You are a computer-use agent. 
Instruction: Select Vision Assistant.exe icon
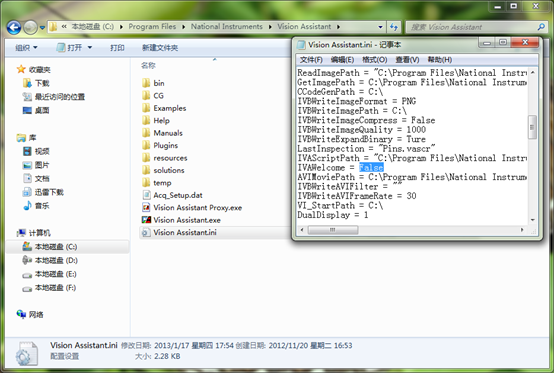[146, 220]
